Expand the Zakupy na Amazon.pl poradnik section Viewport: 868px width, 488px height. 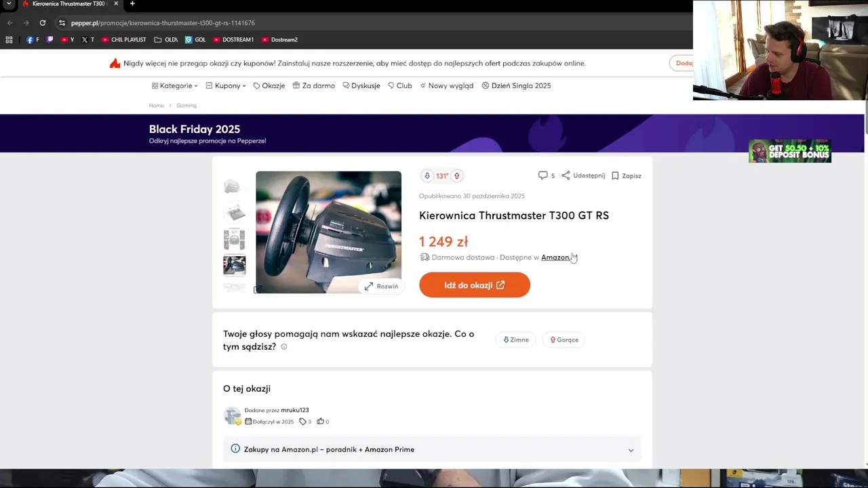click(433, 449)
